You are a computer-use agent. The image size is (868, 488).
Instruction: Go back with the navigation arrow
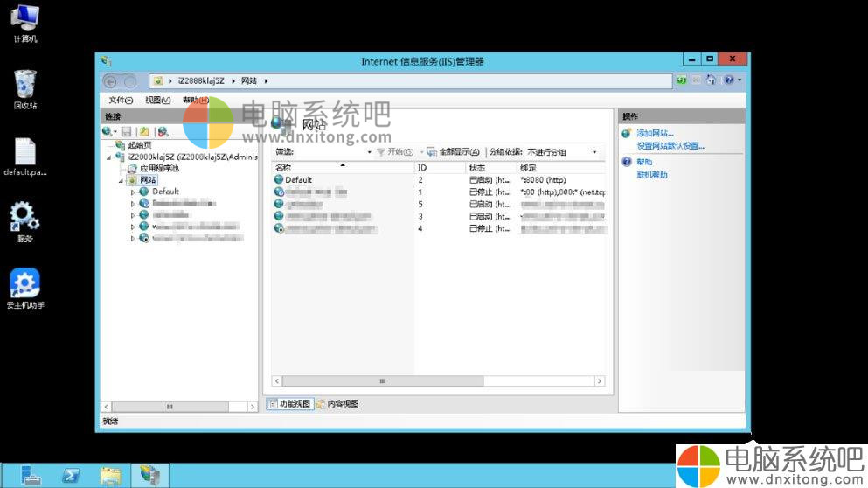tap(110, 81)
